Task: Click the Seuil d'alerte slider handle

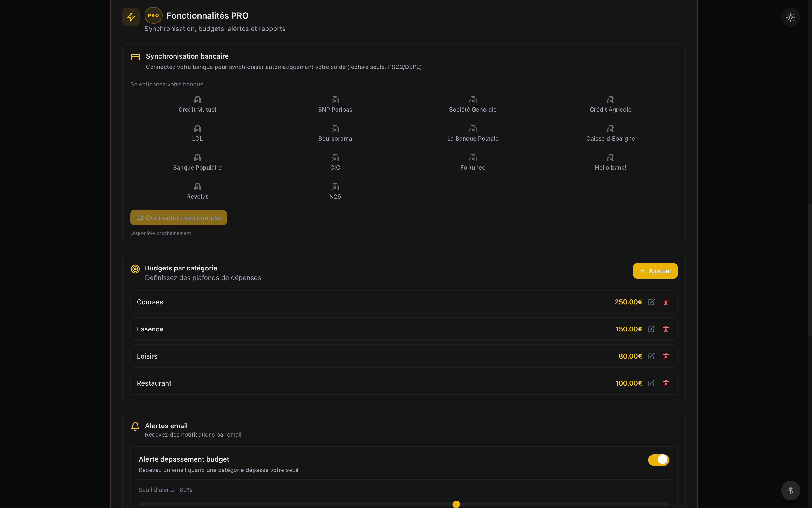Action: pos(456,504)
